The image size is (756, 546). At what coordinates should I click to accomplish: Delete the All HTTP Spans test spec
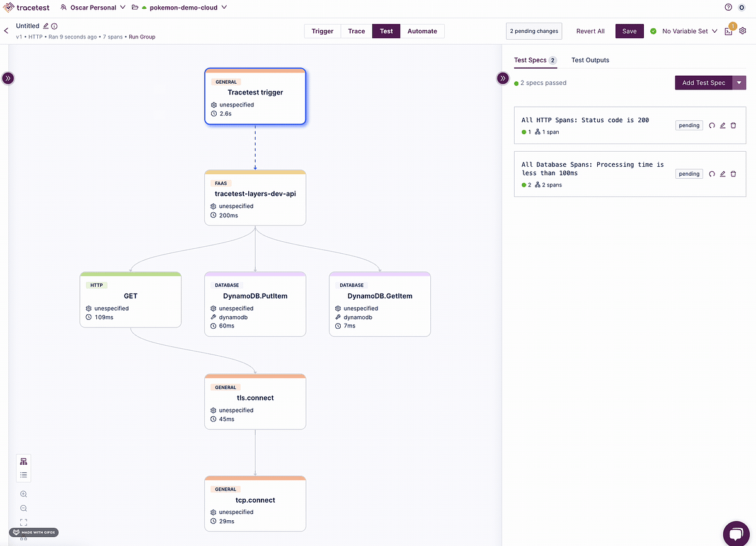(x=733, y=125)
